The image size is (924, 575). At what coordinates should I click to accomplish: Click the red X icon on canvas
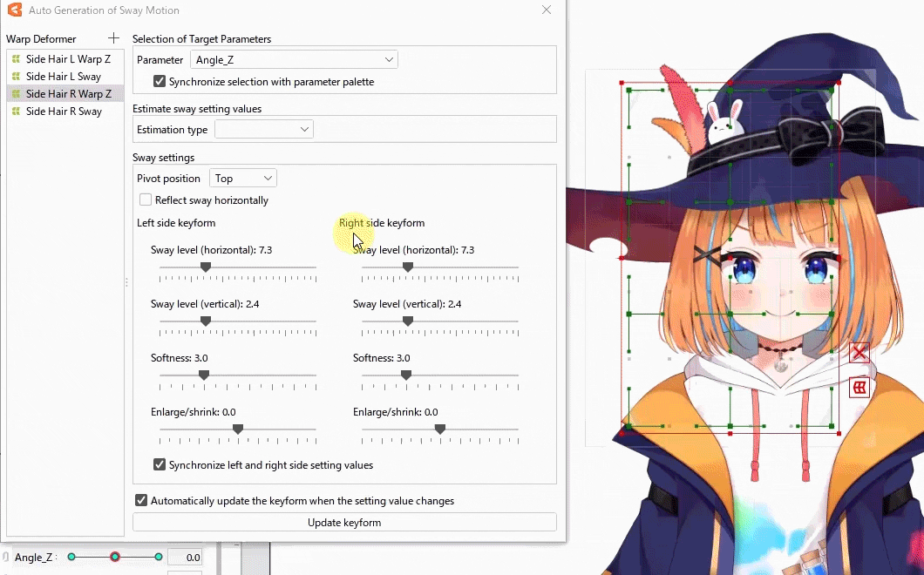tap(859, 353)
